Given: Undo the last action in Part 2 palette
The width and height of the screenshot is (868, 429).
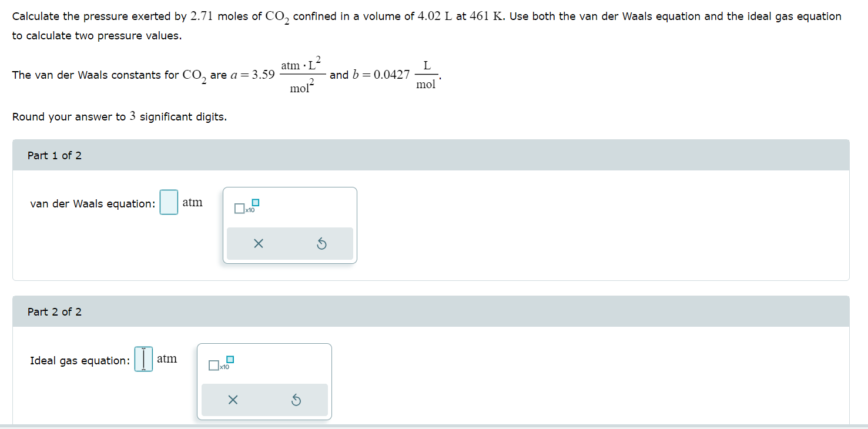Looking at the screenshot, I should 297,400.
